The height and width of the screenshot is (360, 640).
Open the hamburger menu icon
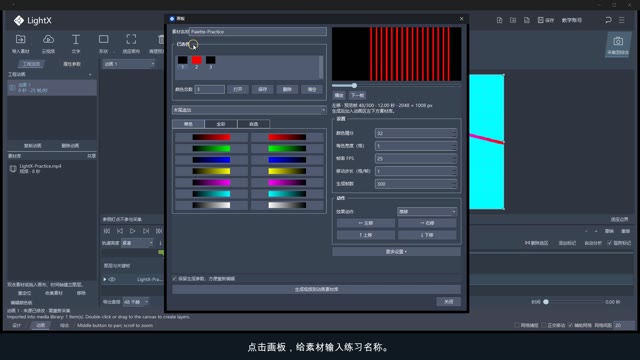coord(622,20)
